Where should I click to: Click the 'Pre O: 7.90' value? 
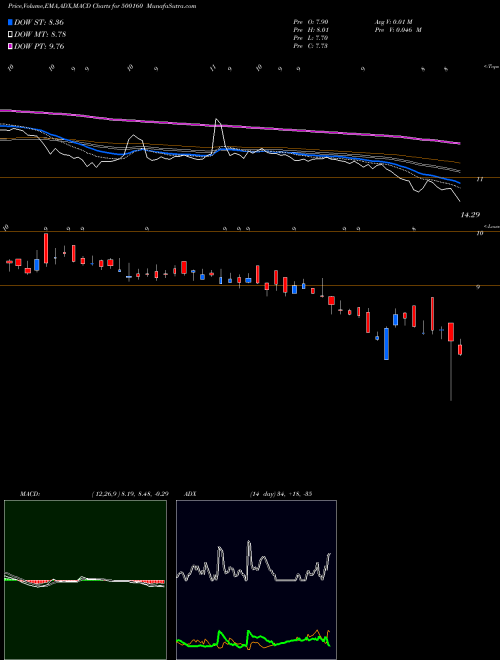click(311, 22)
